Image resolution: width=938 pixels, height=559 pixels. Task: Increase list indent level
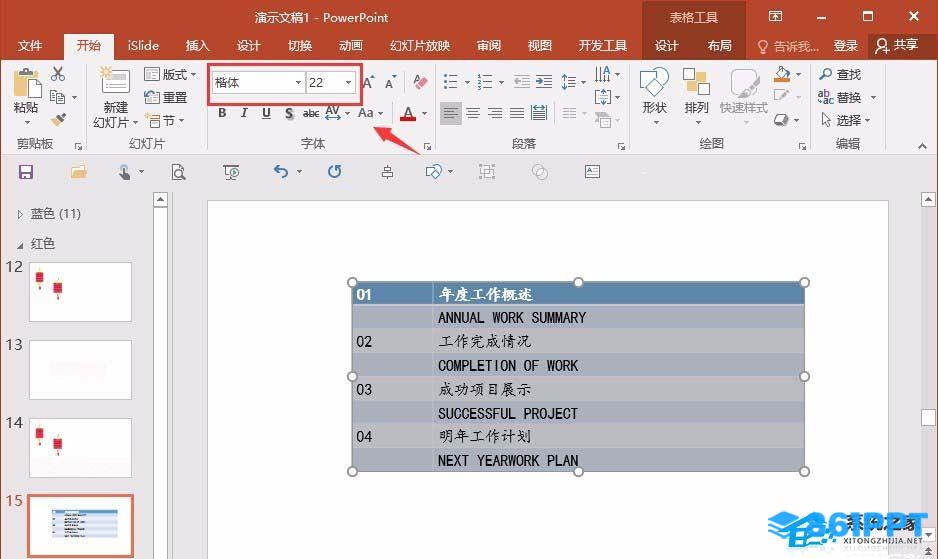click(544, 82)
